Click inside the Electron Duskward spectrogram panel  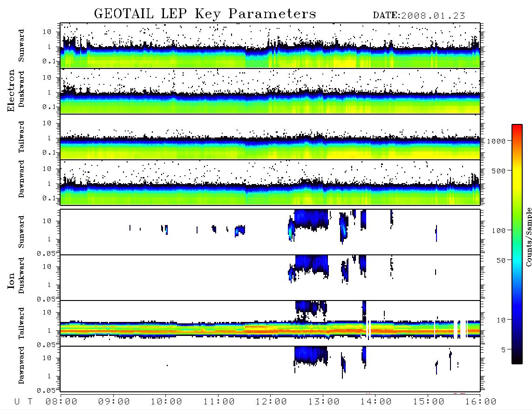pyautogui.click(x=270, y=91)
